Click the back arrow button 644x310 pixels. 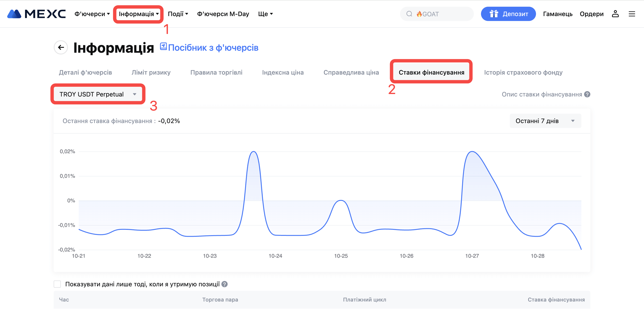tap(61, 48)
